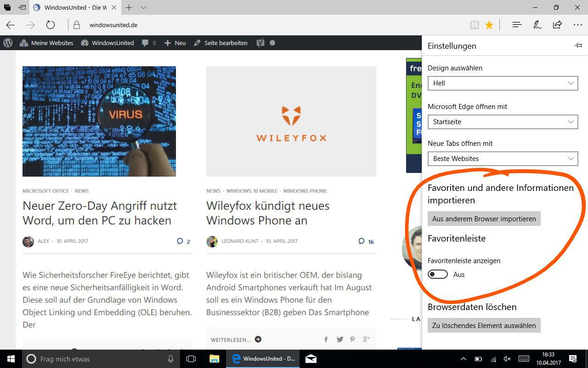This screenshot has width=588, height=368.
Task: Share Wileyfox article on Facebook
Action: coord(326,339)
